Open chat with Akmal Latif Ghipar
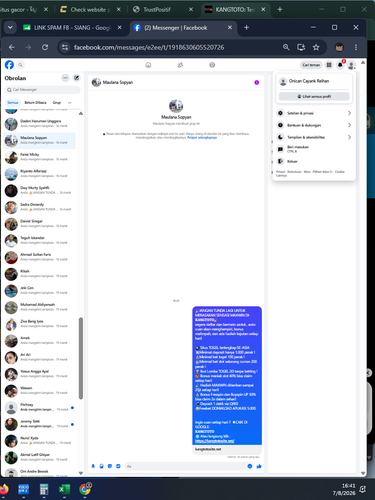Viewport: 375px width, 500px height. point(40,457)
